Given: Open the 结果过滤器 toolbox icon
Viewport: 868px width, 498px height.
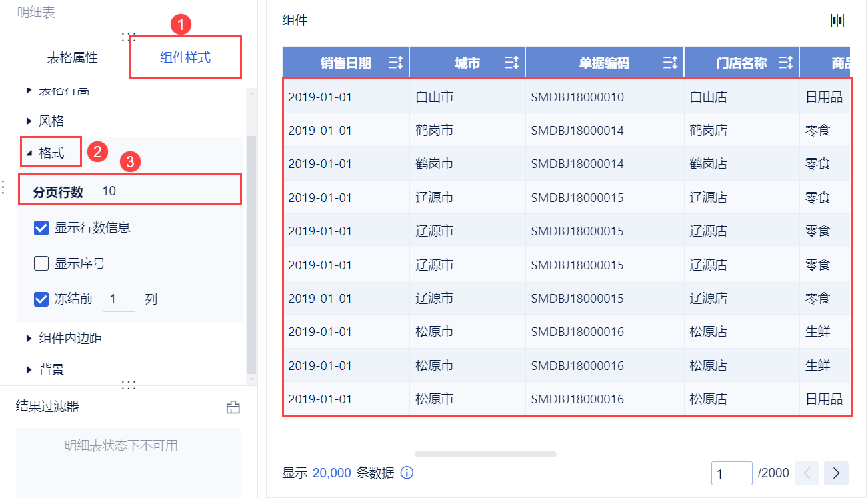Looking at the screenshot, I should (x=233, y=407).
